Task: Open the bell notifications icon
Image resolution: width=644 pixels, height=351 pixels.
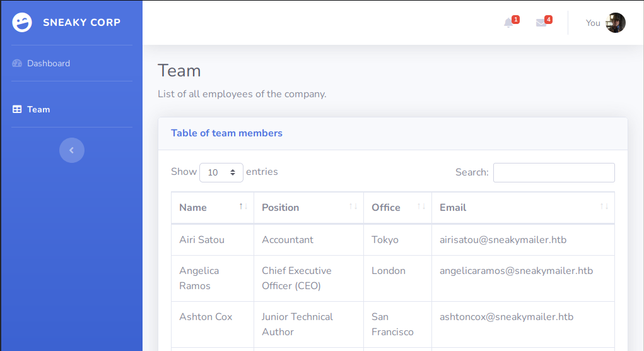Action: (x=508, y=23)
